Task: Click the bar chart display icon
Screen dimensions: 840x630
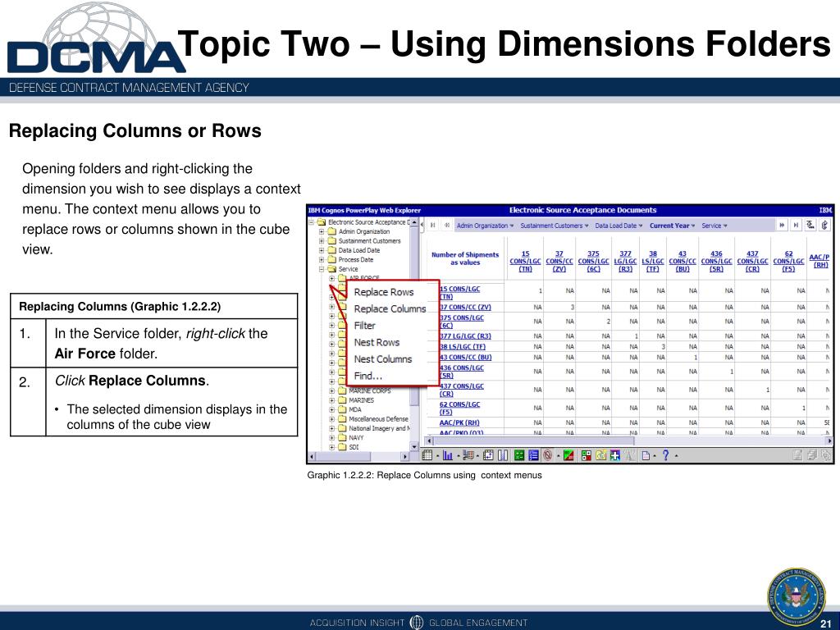Action: pos(448,455)
